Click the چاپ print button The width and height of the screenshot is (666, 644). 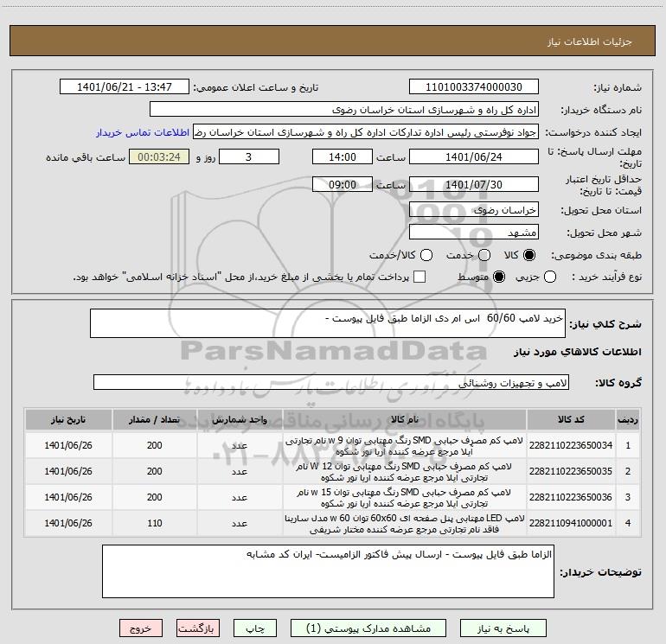pos(255,628)
